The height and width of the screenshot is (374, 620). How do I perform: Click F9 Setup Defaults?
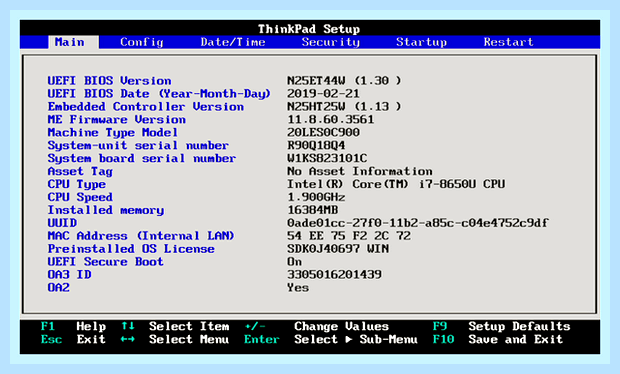501,326
